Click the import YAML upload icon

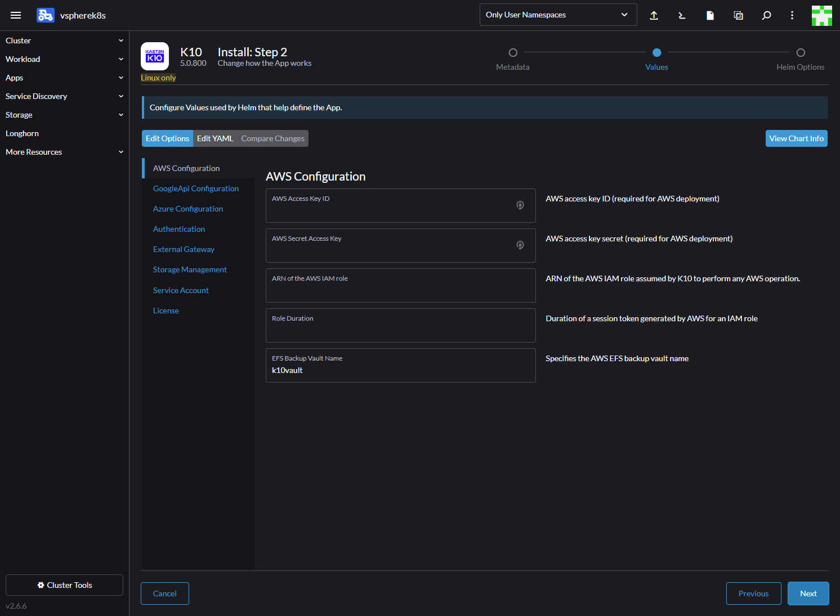click(654, 15)
